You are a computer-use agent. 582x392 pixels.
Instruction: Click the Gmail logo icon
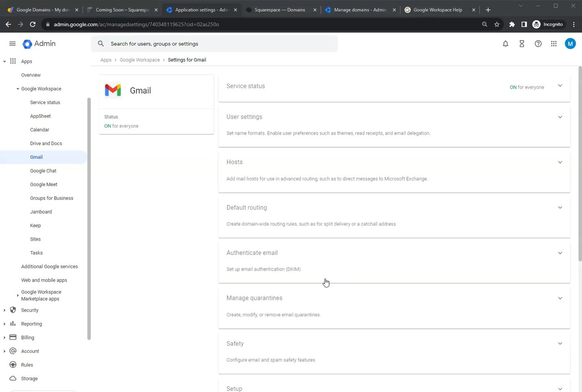point(113,90)
